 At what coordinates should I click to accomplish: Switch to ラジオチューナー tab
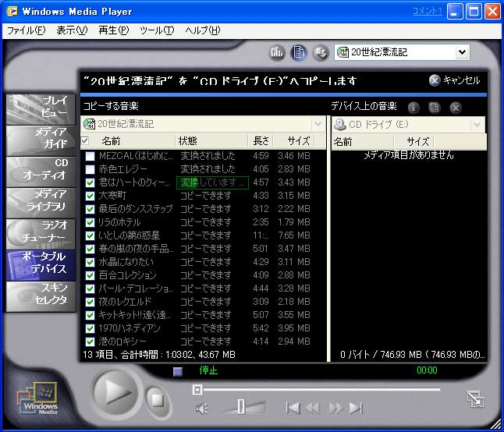[41, 235]
